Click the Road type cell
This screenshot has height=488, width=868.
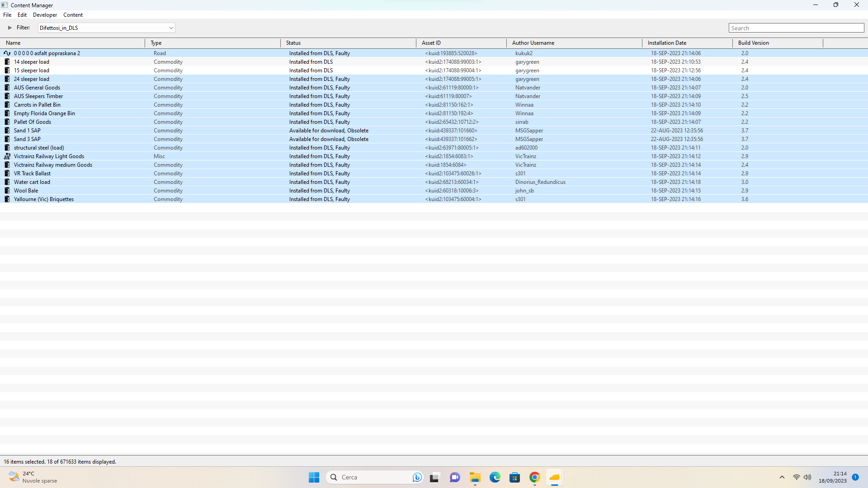point(160,53)
